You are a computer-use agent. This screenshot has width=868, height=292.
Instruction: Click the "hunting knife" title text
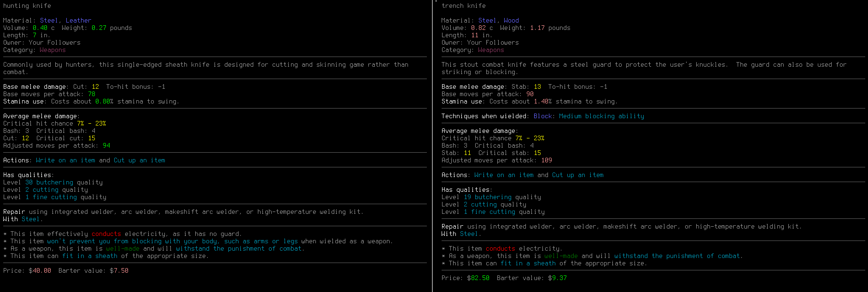(x=27, y=6)
